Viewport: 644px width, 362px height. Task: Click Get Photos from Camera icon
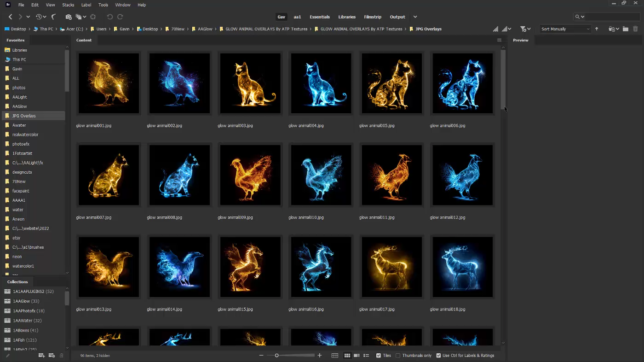tap(69, 17)
